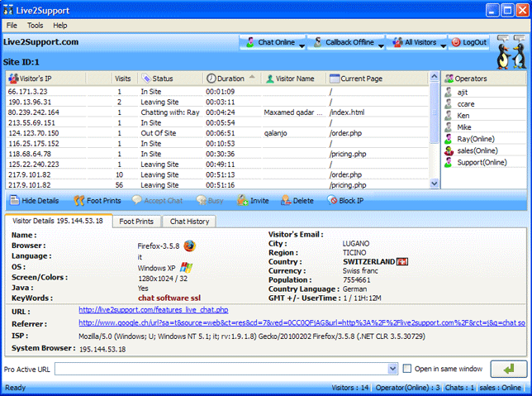This screenshot has width=532, height=396.
Task: Switch to the Foot Prints tab
Action: coord(136,222)
